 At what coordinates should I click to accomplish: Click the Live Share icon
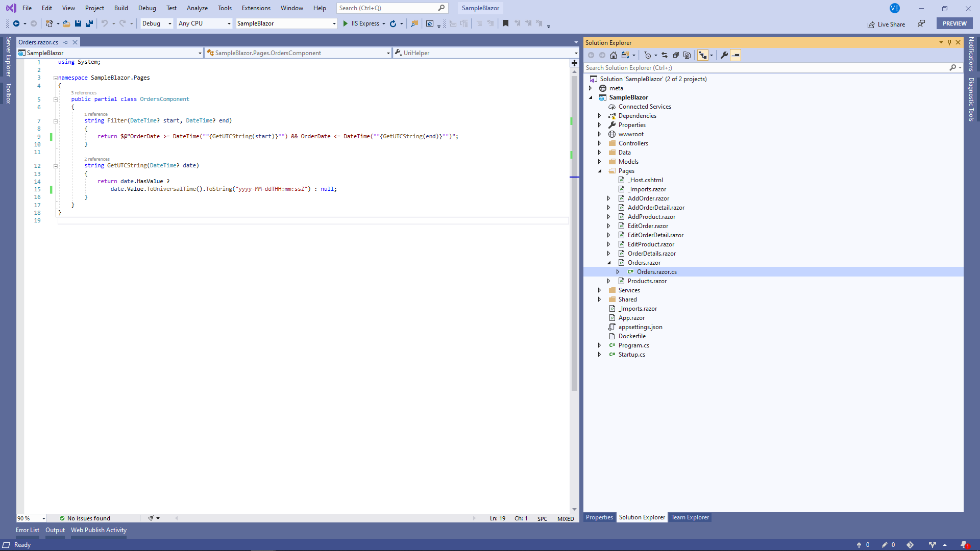pyautogui.click(x=871, y=24)
